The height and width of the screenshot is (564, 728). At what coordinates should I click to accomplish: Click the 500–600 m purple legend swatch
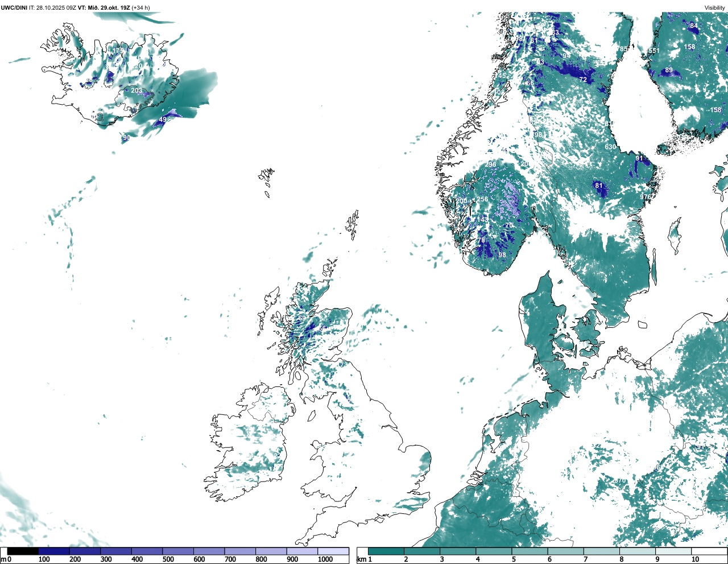click(177, 551)
